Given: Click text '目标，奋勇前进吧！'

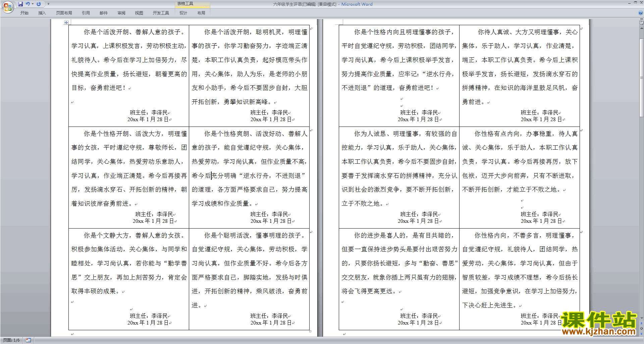Looking at the screenshot, I should tap(99, 88).
